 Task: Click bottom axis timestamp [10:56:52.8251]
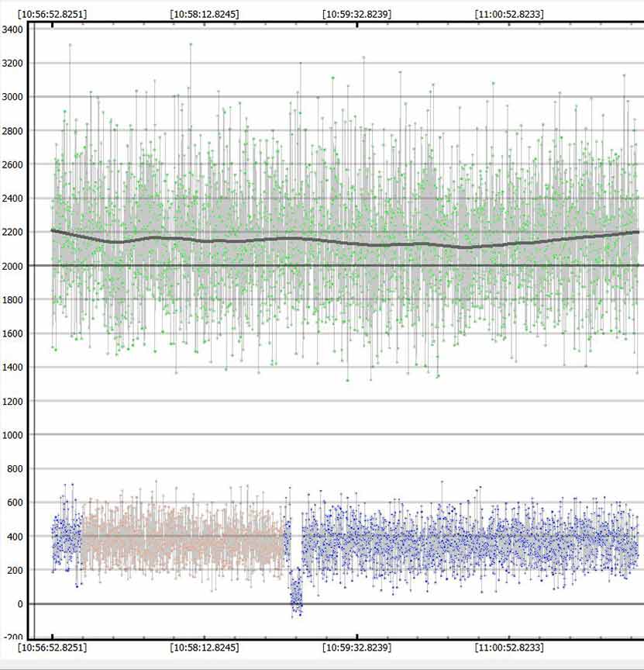52,648
